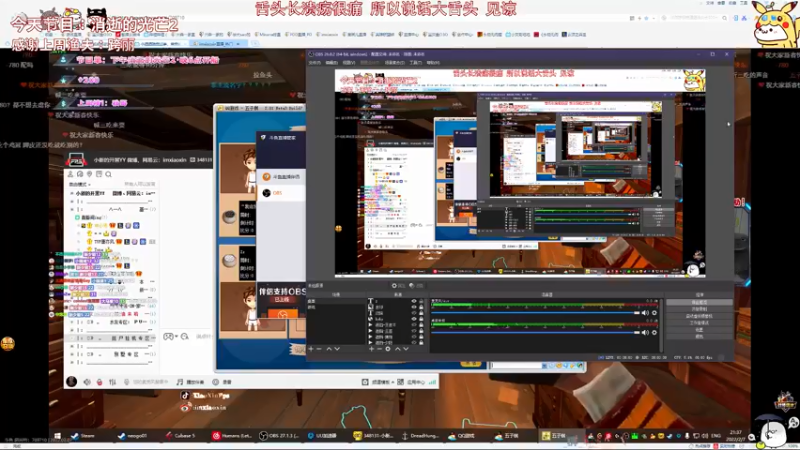The width and height of the screenshot is (800, 450).
Task: Open the Edit menu in OBS
Action: [332, 63]
